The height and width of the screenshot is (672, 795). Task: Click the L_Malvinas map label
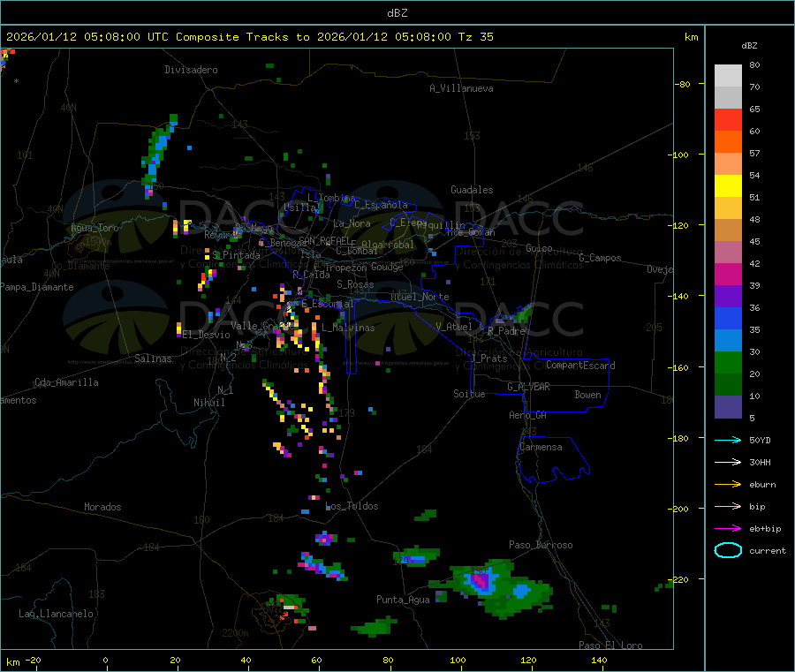[348, 328]
